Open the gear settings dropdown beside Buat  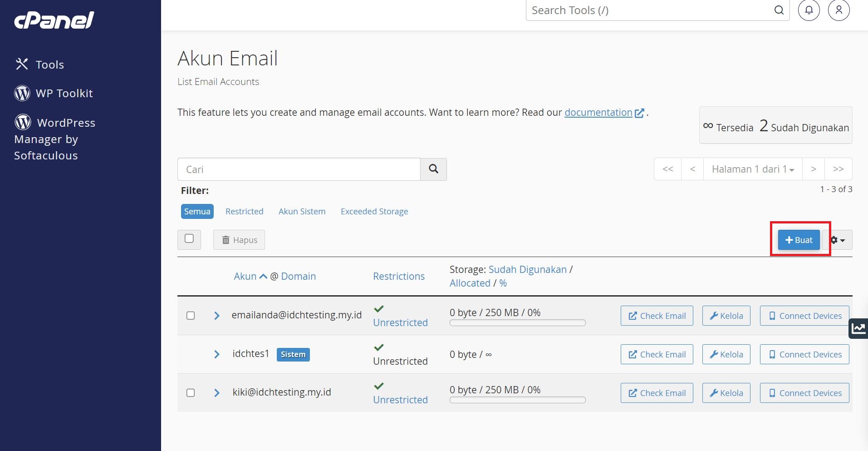coord(837,240)
